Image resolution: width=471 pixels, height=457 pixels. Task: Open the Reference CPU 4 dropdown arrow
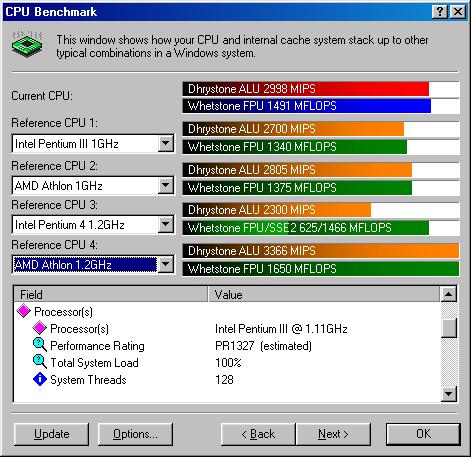(x=166, y=265)
